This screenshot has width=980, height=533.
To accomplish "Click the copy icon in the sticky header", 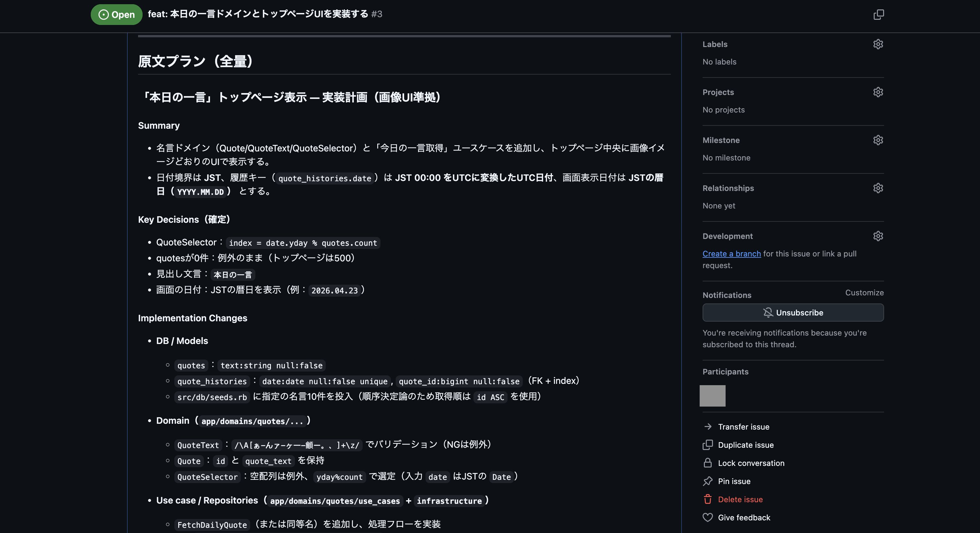I will pyautogui.click(x=879, y=15).
